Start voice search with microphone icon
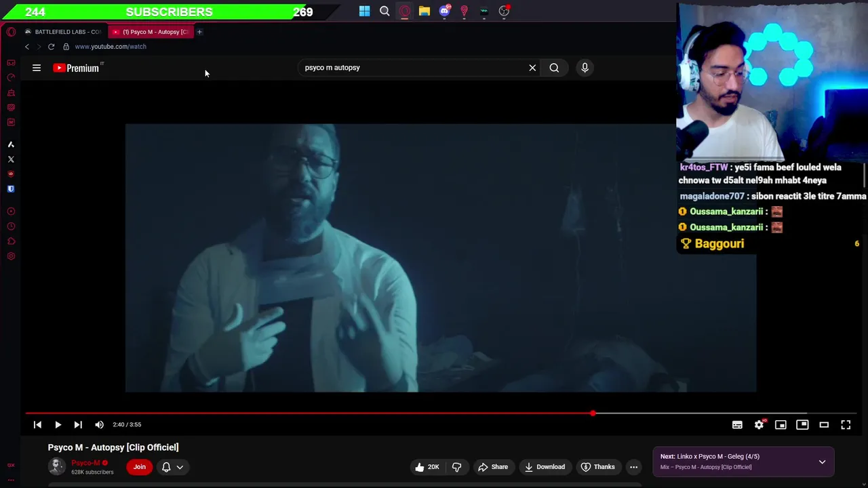The height and width of the screenshot is (488, 868). point(585,68)
